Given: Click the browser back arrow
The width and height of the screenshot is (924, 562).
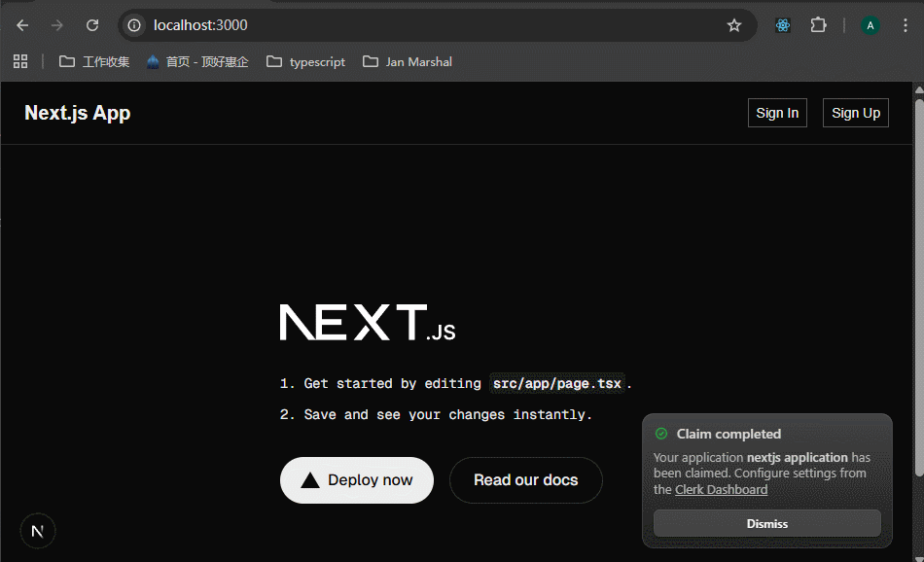Looking at the screenshot, I should click(22, 25).
